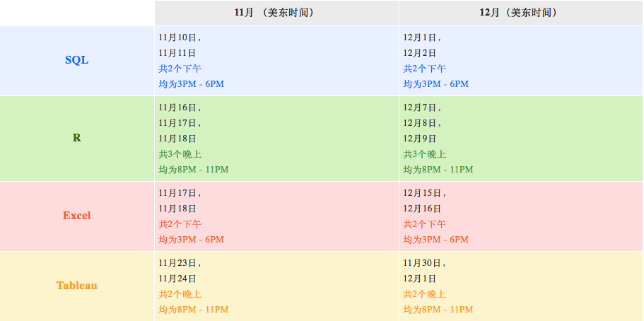Click "均为3PM - 6PM" in Excel December cell

click(435, 240)
